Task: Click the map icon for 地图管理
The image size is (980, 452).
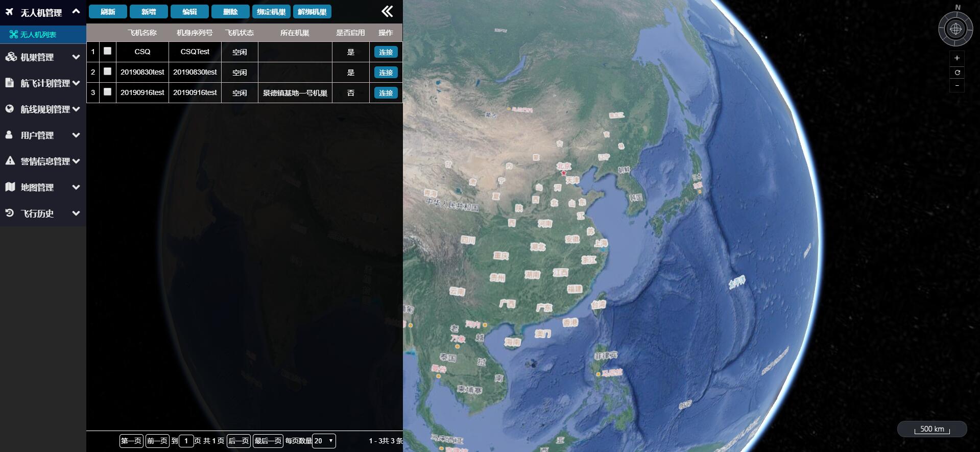Action: (10, 186)
